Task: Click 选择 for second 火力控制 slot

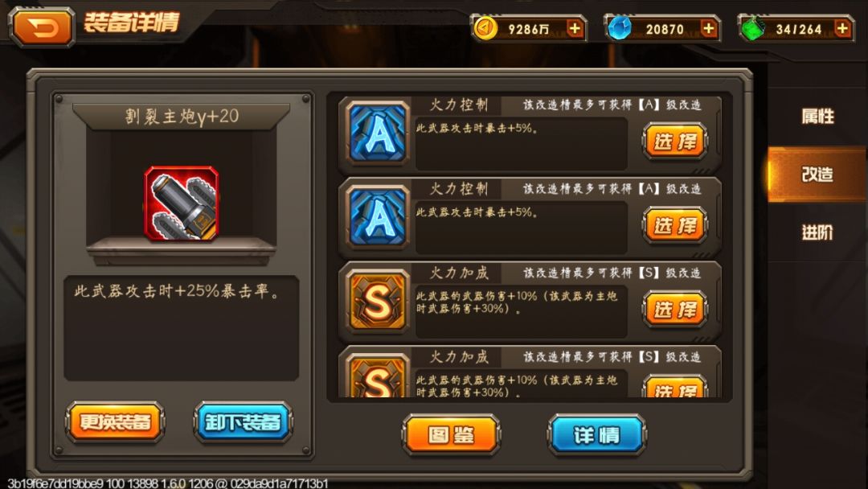Action: (675, 225)
